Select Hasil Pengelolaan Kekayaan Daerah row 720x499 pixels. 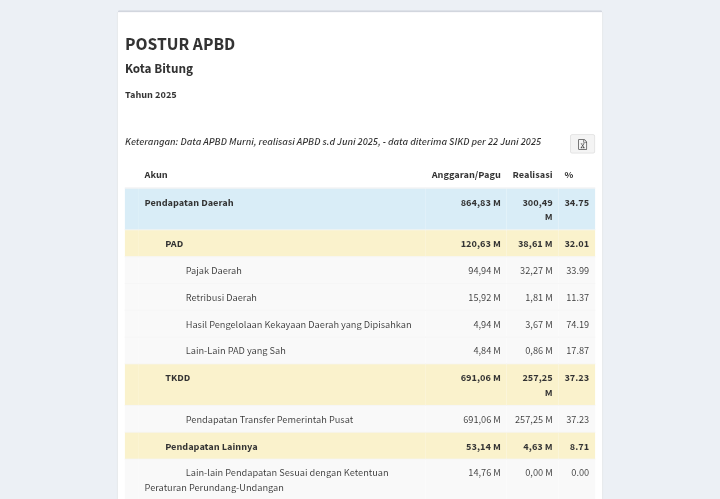point(298,325)
